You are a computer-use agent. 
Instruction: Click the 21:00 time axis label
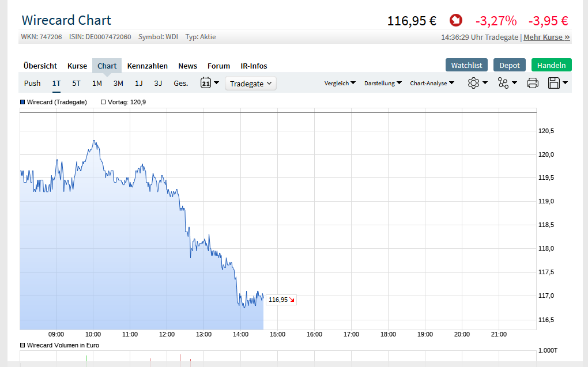coord(499,334)
